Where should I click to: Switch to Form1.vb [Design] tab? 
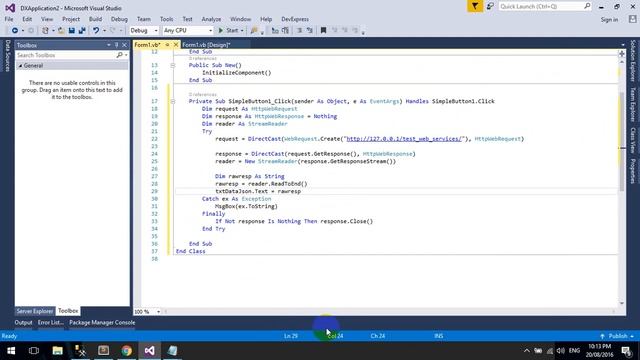point(207,45)
